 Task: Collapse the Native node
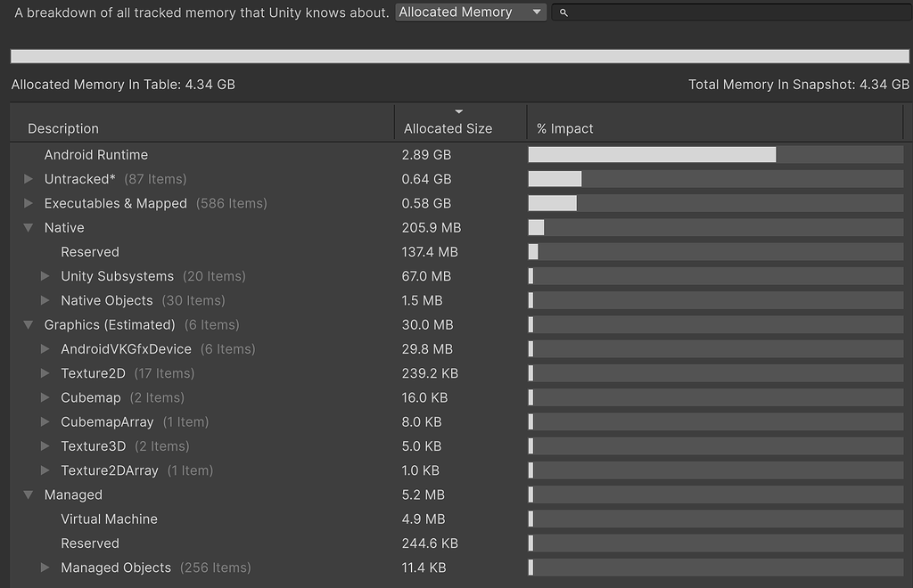(x=28, y=227)
